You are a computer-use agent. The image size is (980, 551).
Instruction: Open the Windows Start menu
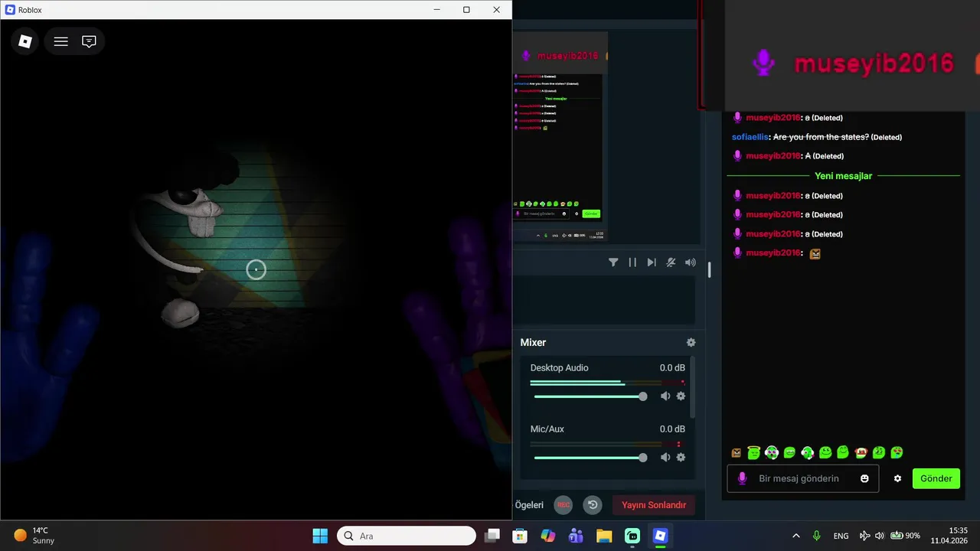pos(320,536)
